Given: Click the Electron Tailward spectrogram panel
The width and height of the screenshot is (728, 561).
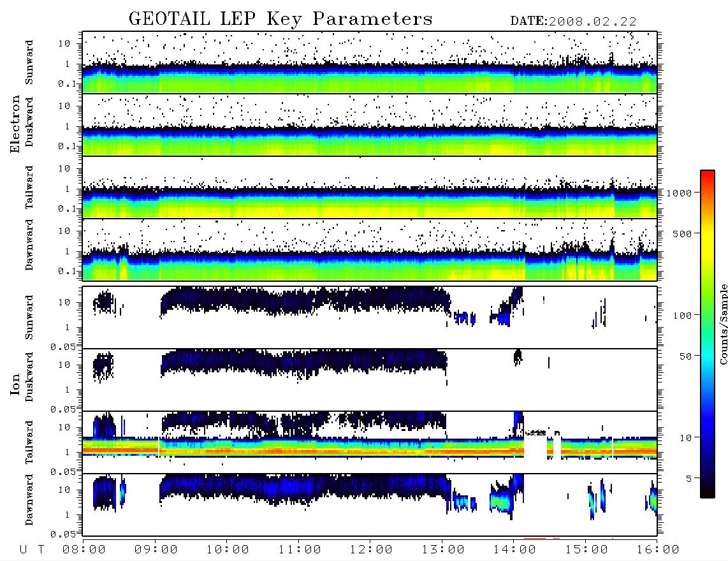Looking at the screenshot, I should coord(370,187).
